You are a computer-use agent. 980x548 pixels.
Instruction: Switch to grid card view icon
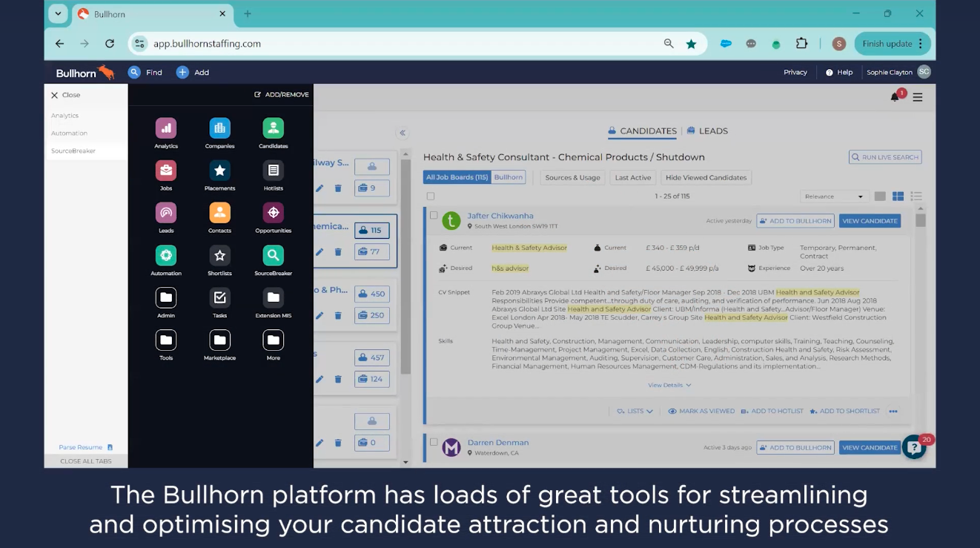point(898,197)
